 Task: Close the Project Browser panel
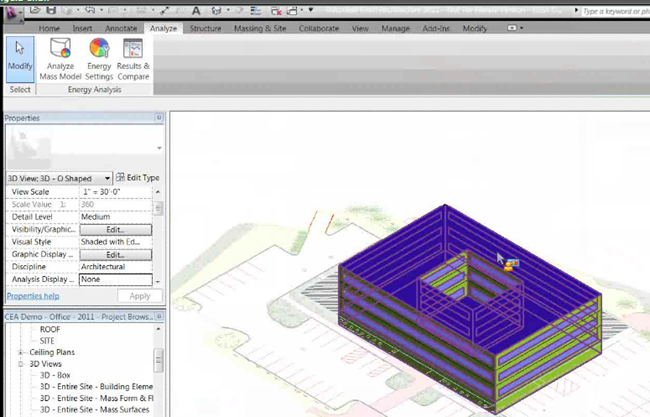pyautogui.click(x=159, y=315)
